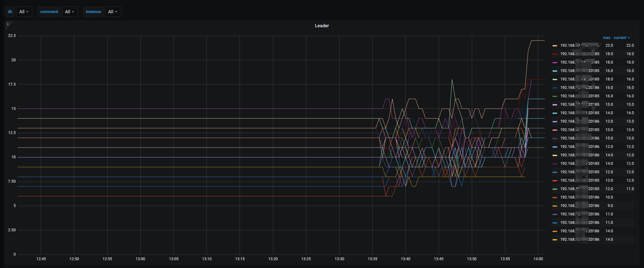Open the db variable All dropdown

pyautogui.click(x=24, y=12)
